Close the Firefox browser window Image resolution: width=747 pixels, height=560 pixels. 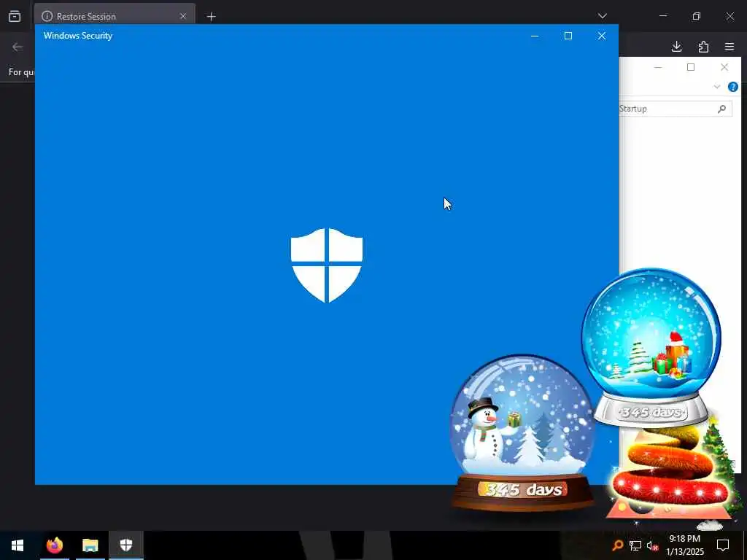[x=729, y=16]
